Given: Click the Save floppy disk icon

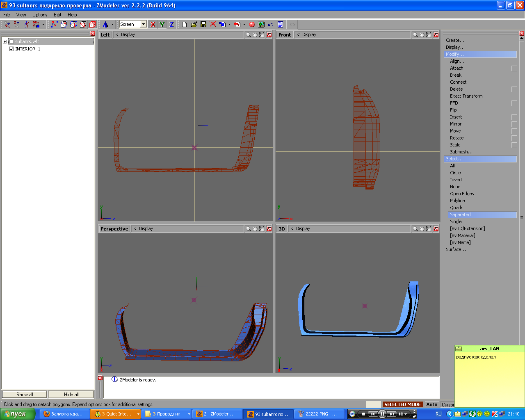Looking at the screenshot, I should pos(203,25).
